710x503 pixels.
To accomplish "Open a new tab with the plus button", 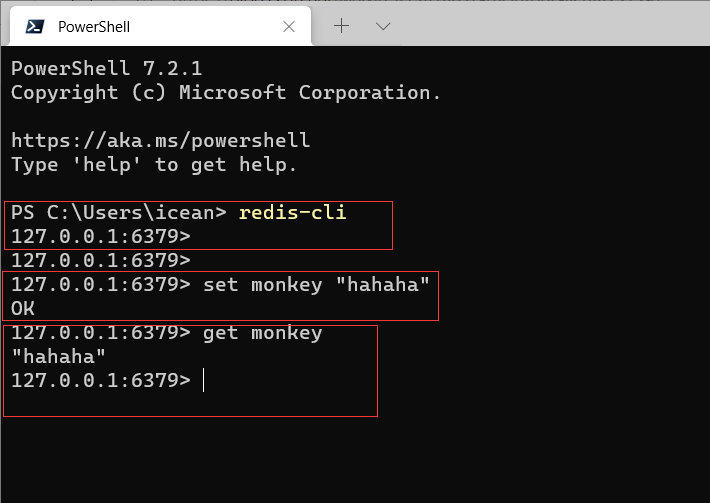I will pyautogui.click(x=341, y=26).
